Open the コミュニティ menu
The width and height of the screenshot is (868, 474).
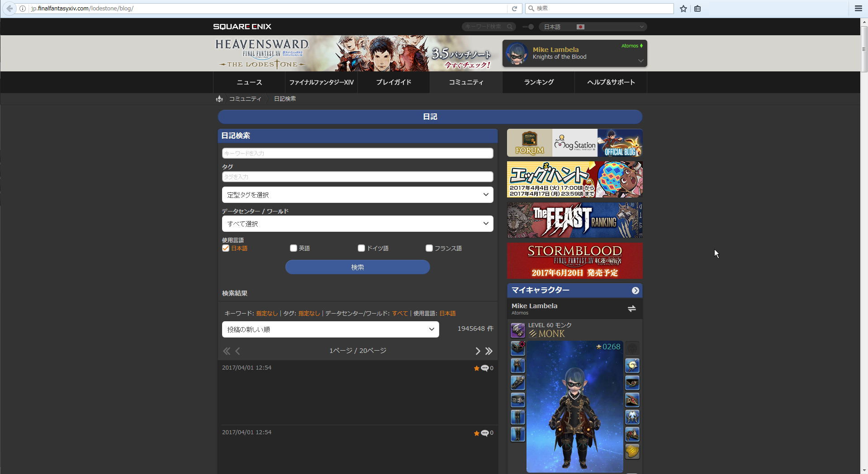point(466,82)
